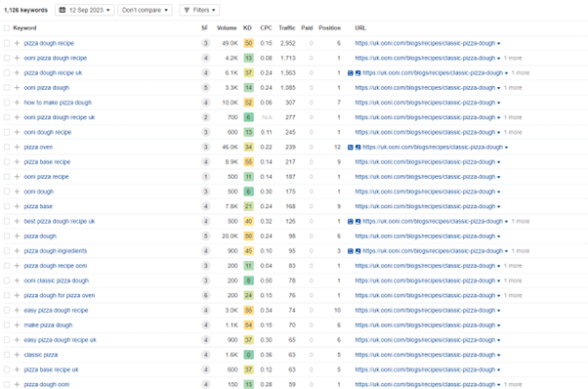The height and width of the screenshot is (389, 588).
Task: Click the plus icon beside 'pizza dough recipe'
Action: [x=17, y=43]
